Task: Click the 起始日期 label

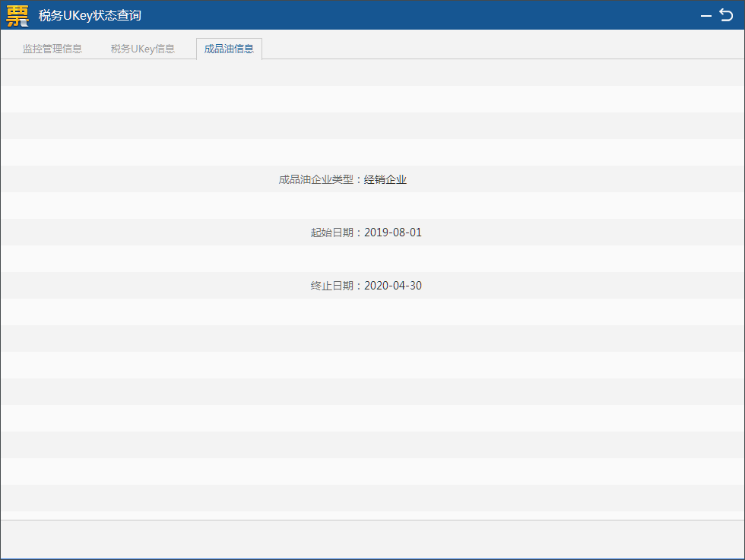Action: point(332,233)
